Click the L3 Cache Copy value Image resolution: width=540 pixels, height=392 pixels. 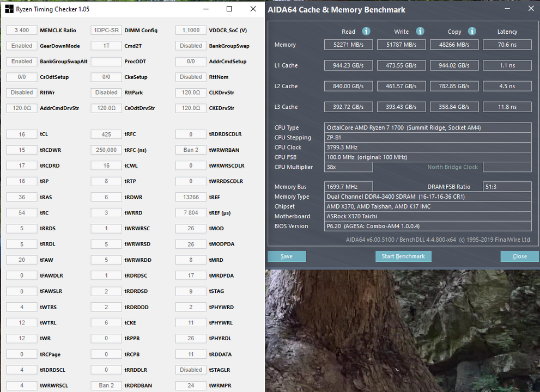pos(454,107)
